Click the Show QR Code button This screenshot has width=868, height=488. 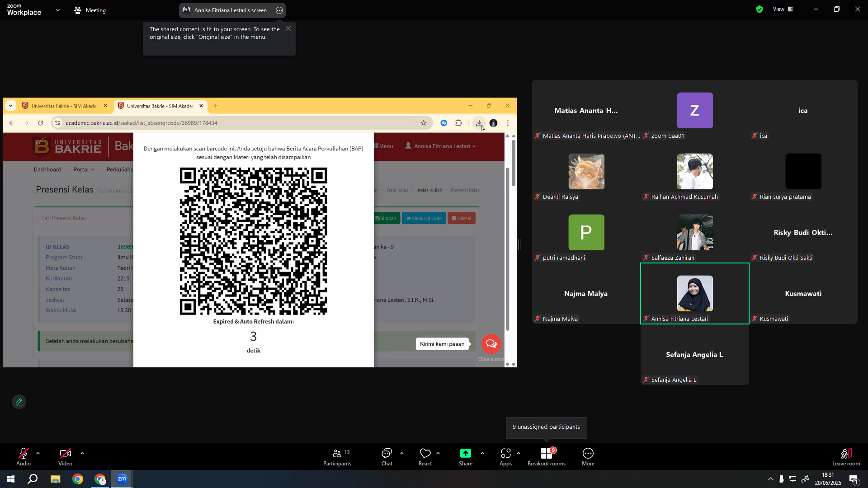(x=424, y=218)
